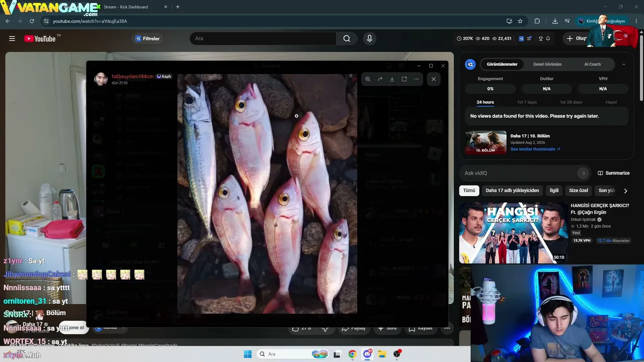This screenshot has width=644, height=362.
Task: Select the Genel Görünüm vidIQ tab
Action: pos(547,64)
